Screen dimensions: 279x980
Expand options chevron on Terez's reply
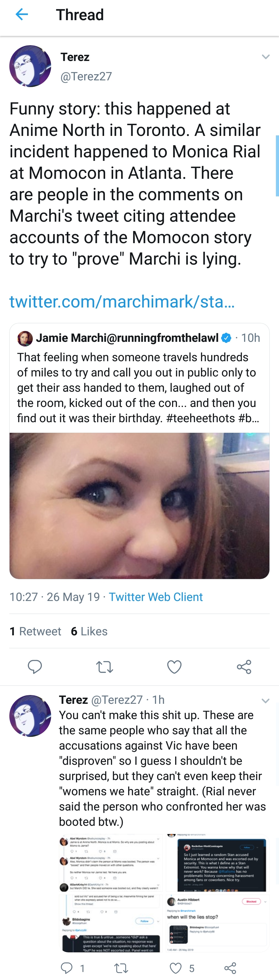click(265, 700)
